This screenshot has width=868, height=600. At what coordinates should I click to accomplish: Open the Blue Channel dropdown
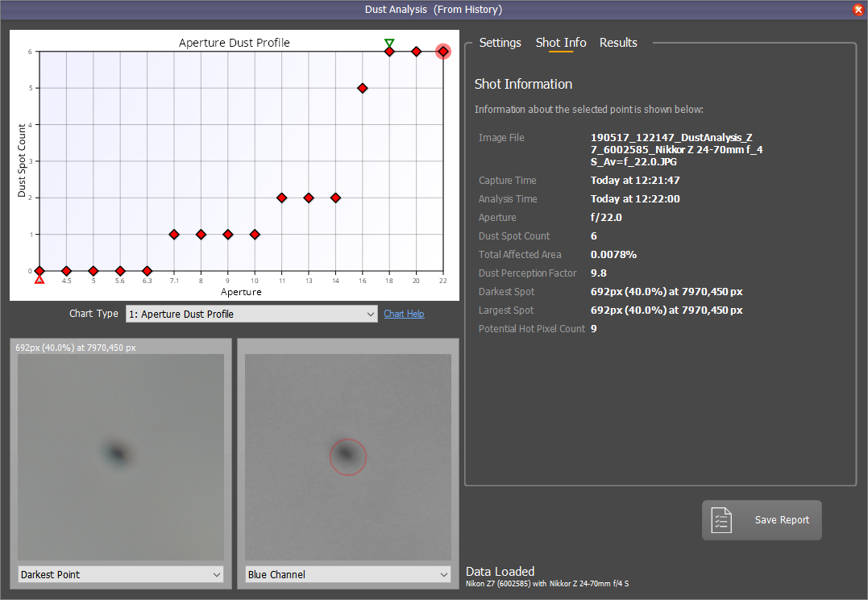(348, 574)
